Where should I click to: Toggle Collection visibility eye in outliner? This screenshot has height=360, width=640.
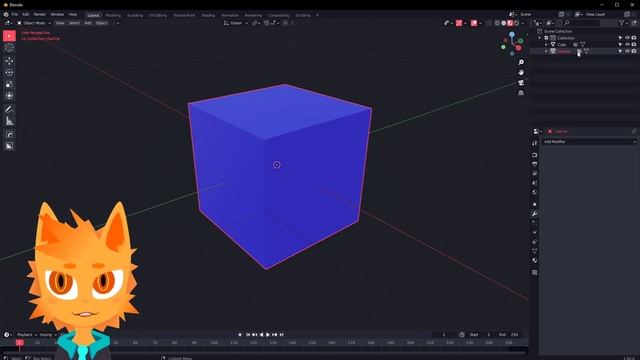[x=627, y=38]
